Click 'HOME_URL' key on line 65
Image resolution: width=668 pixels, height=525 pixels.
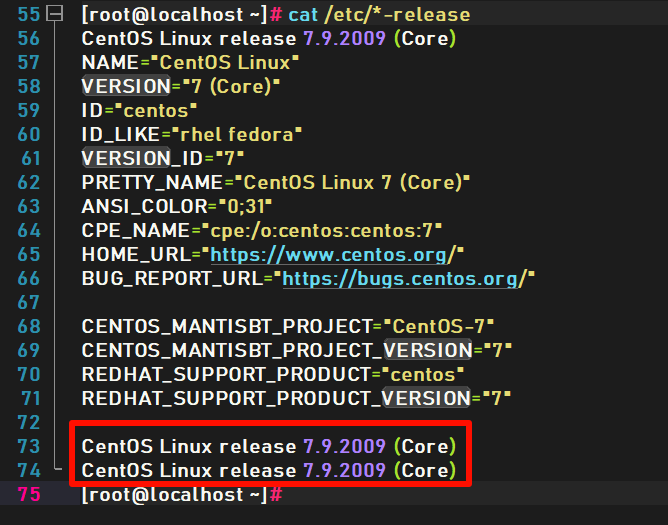point(136,255)
